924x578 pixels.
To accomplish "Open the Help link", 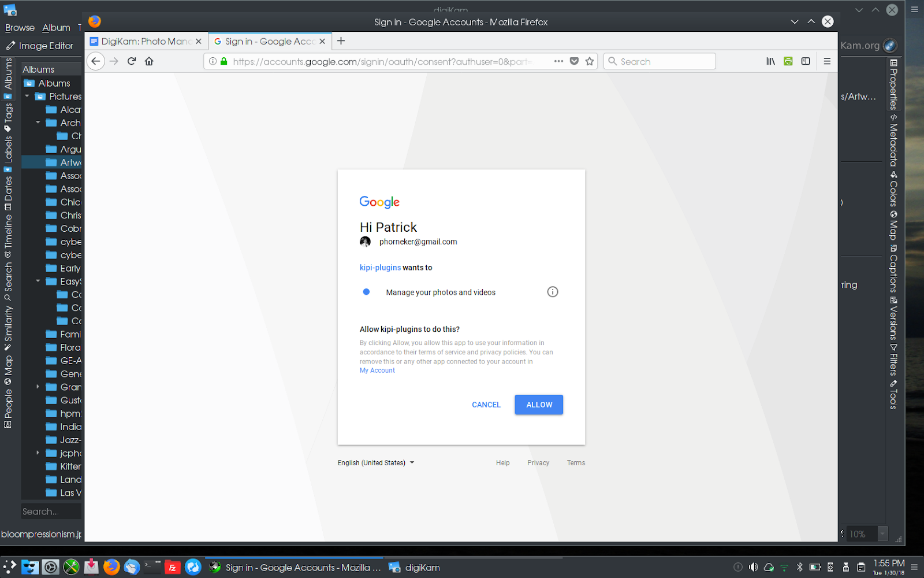I will [502, 463].
